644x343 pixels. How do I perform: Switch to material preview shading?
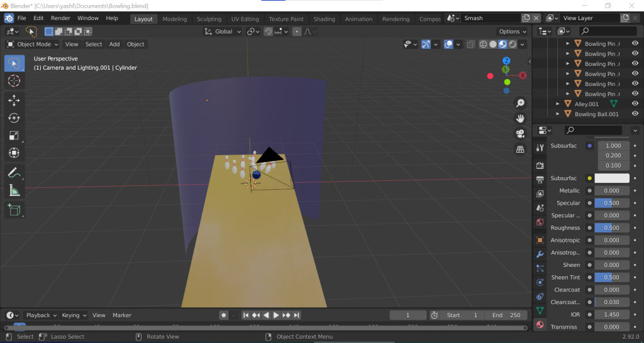[502, 45]
